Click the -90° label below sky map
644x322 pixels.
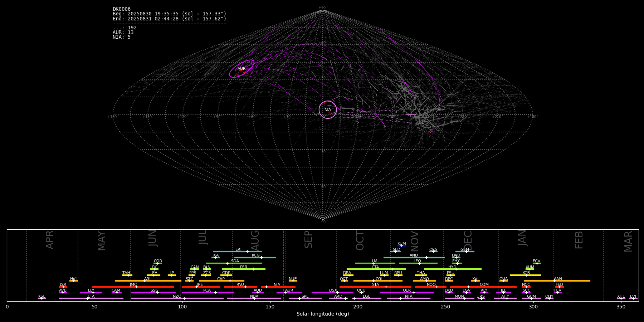(323, 222)
